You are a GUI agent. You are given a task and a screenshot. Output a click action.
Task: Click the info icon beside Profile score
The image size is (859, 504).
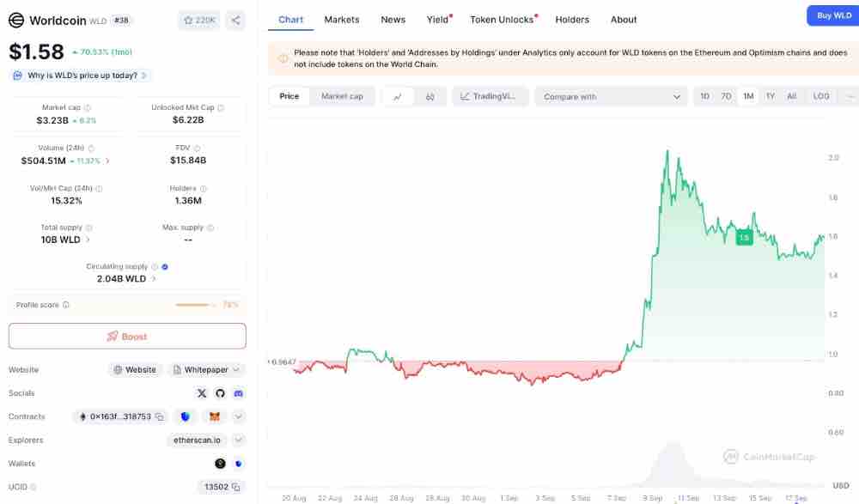66,305
